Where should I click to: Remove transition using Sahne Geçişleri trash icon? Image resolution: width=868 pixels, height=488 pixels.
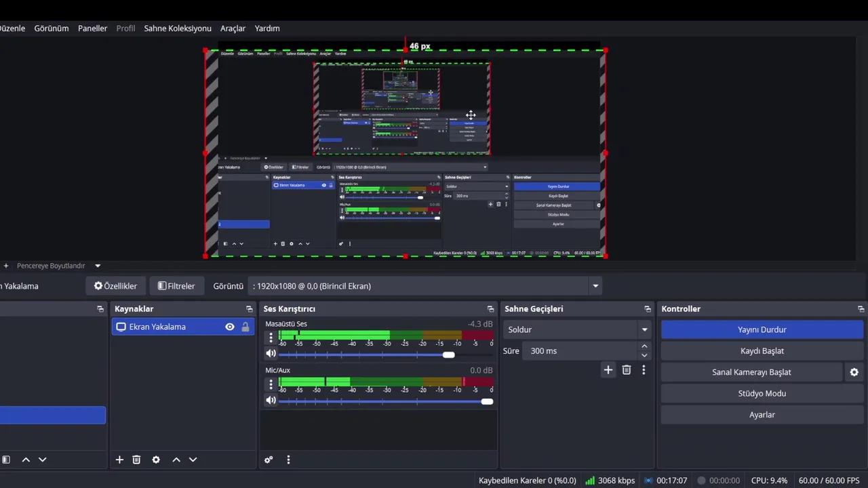tap(627, 370)
